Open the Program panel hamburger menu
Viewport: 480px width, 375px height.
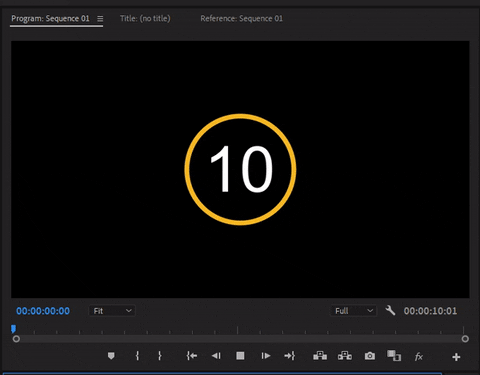(100, 19)
